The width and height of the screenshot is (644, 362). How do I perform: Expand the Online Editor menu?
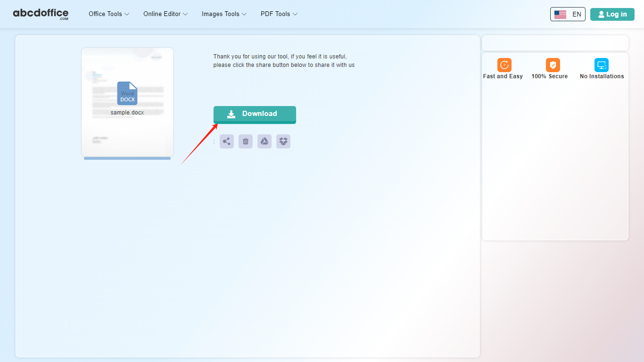(x=165, y=14)
